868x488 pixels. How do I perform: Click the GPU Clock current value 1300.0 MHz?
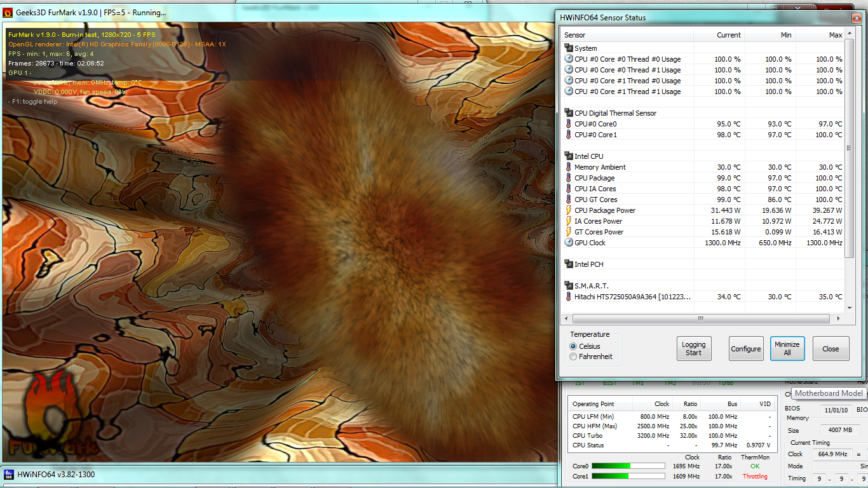coord(722,243)
